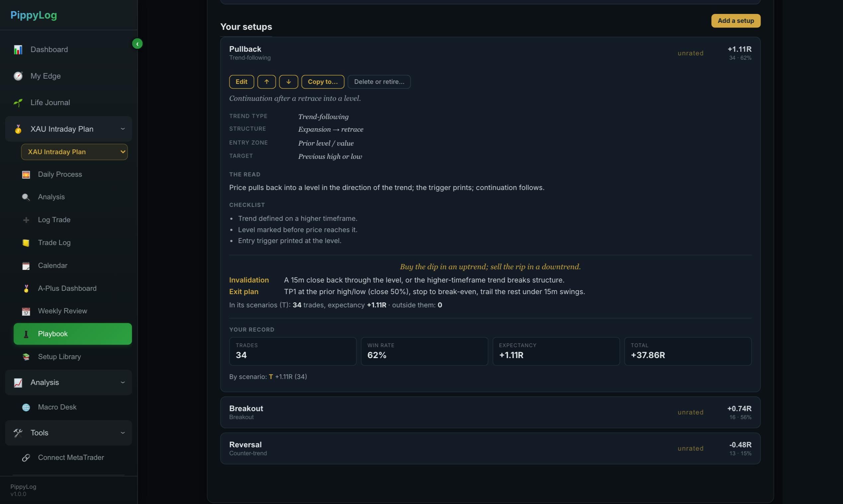Click the magnifier icon beside Analysis sub-item
The image size is (843, 504).
coord(26,197)
